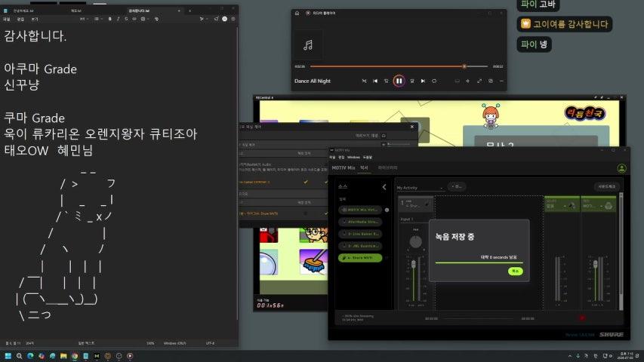Open the 편집 menu in MOTIV Mix
The height and width of the screenshot is (362, 644).
click(341, 157)
